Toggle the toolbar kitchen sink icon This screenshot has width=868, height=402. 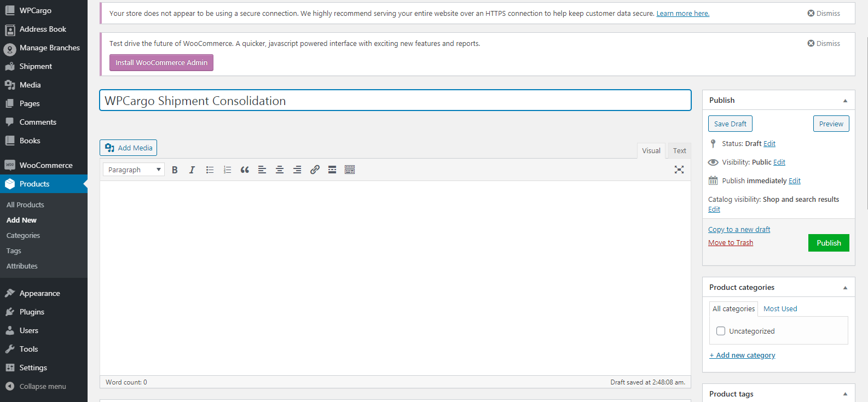point(350,170)
